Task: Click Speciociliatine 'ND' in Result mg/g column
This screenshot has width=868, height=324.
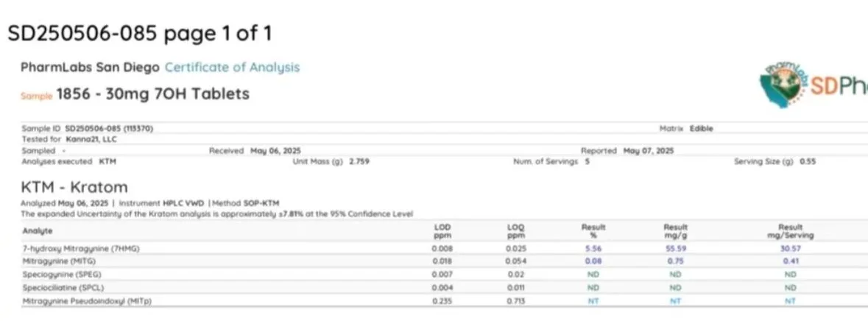Action: click(675, 287)
